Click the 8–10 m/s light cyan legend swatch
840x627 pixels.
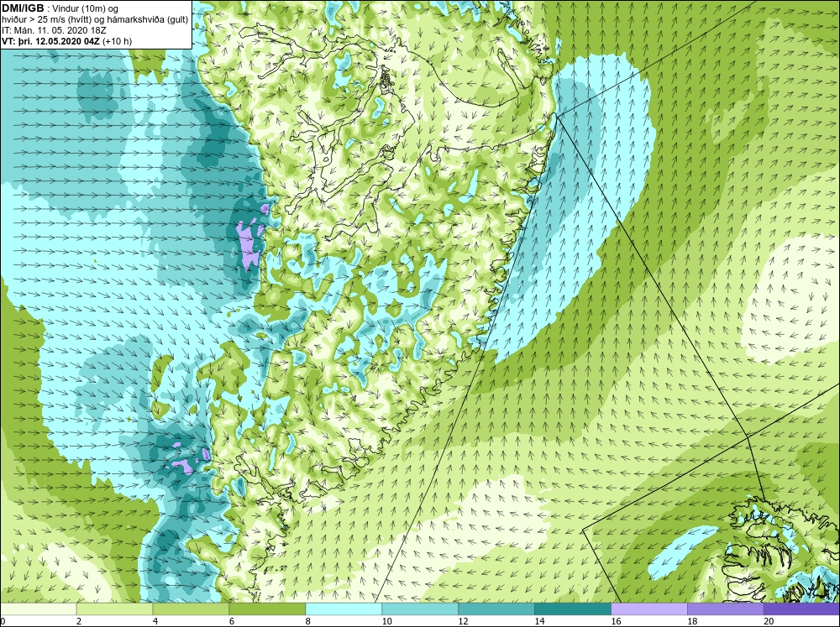[x=344, y=609]
